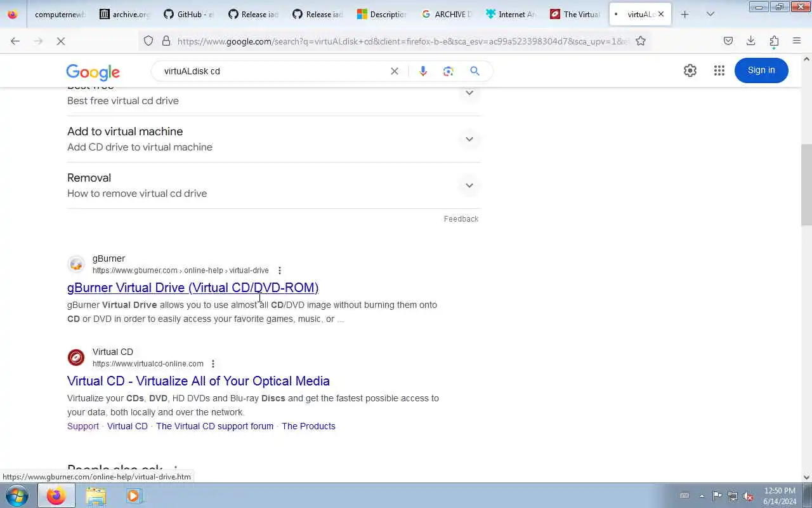Open Virtual CD - Virtualize All result
Image resolution: width=812 pixels, height=508 pixels.
(x=199, y=381)
